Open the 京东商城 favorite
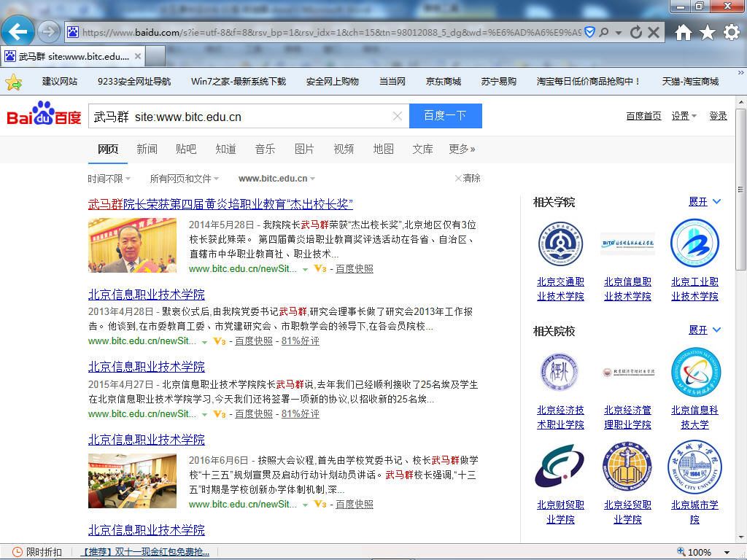 pos(443,82)
